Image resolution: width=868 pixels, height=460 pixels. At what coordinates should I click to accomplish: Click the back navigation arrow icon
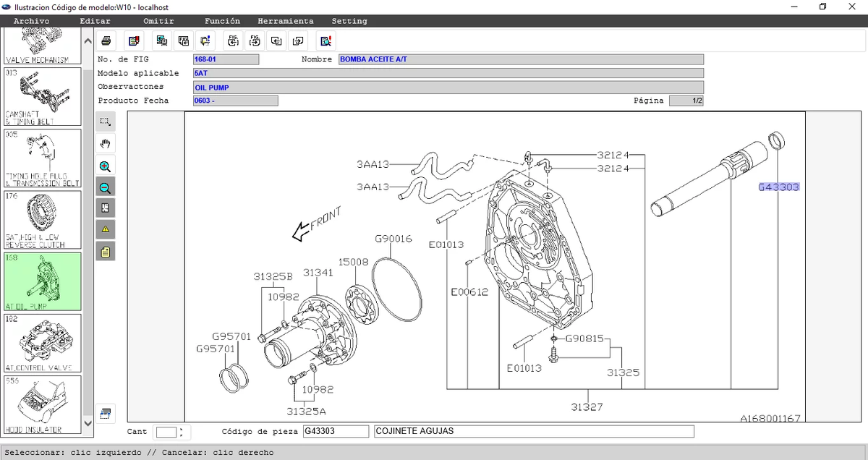point(276,41)
